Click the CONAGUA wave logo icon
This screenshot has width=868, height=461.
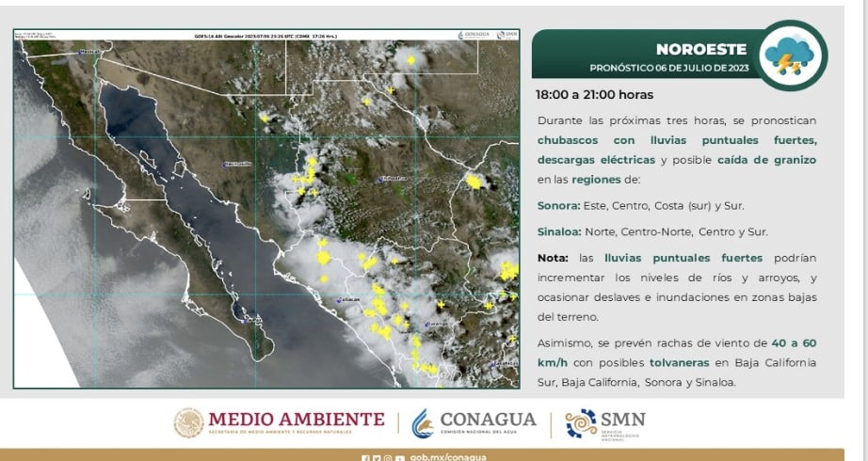coord(423,424)
